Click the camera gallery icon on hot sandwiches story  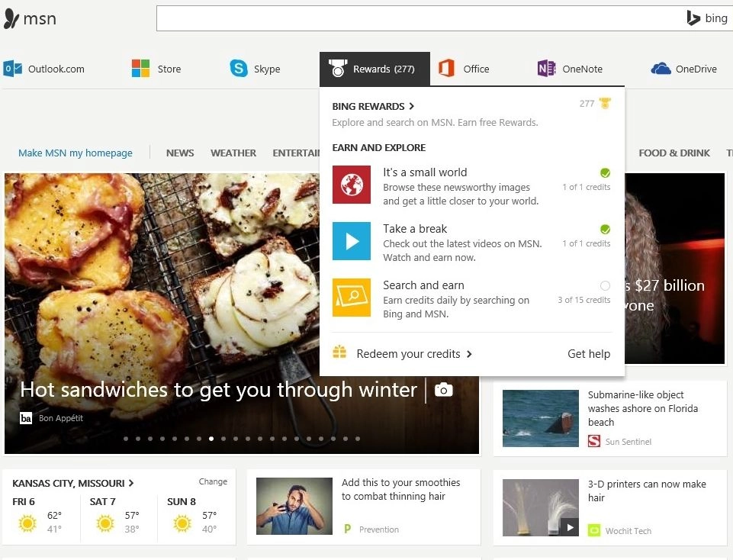point(444,389)
